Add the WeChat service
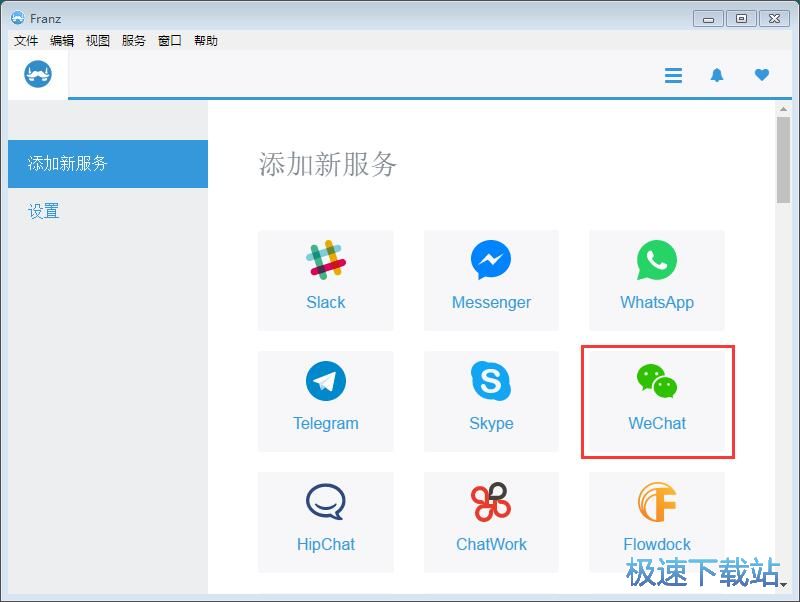Image resolution: width=800 pixels, height=602 pixels. pos(657,401)
